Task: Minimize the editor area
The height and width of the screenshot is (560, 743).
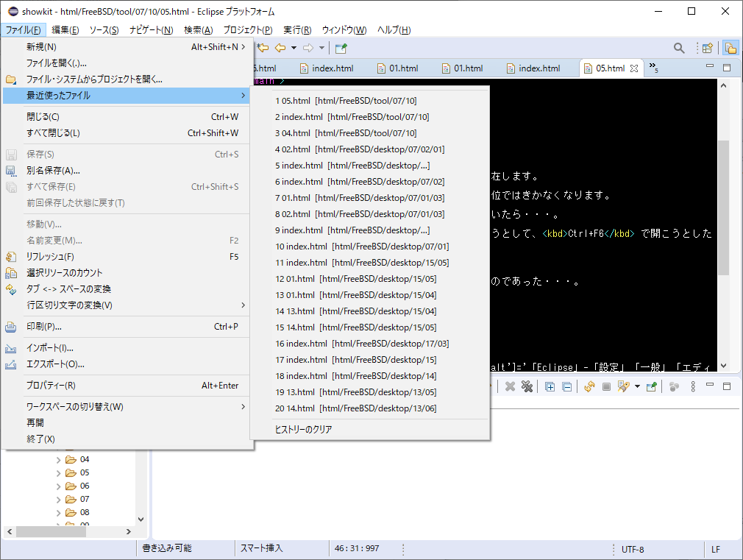Action: click(709, 66)
